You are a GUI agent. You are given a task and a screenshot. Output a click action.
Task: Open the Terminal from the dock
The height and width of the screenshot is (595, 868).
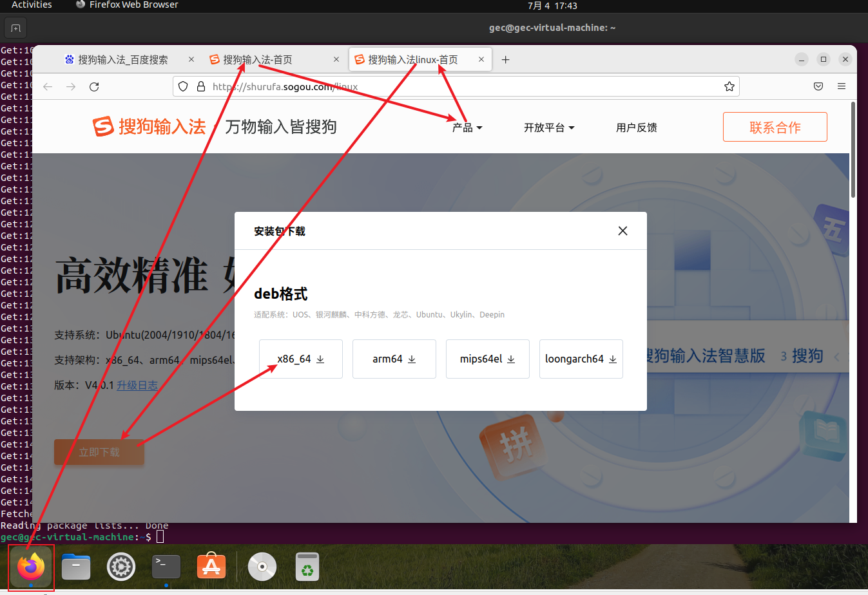click(x=166, y=567)
